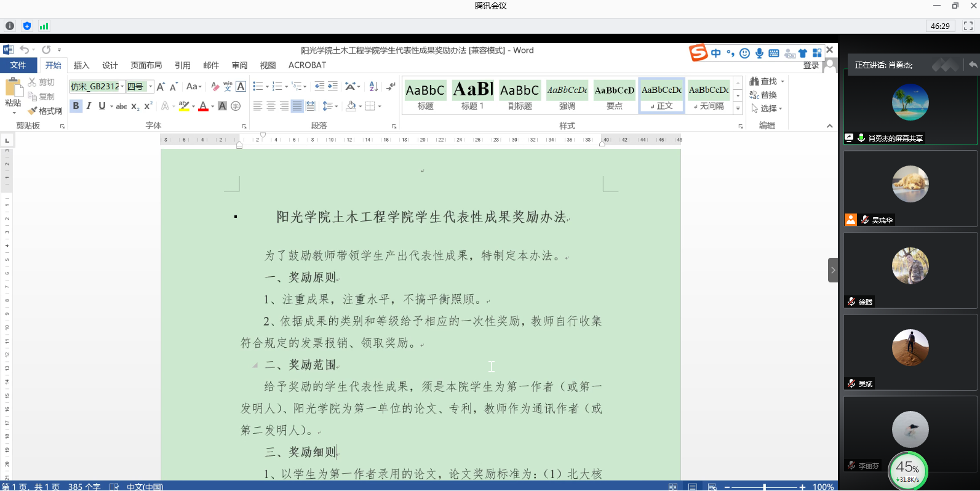Viewport: 980px width, 491px height.
Task: Open the File (文件) tab
Action: [x=18, y=65]
